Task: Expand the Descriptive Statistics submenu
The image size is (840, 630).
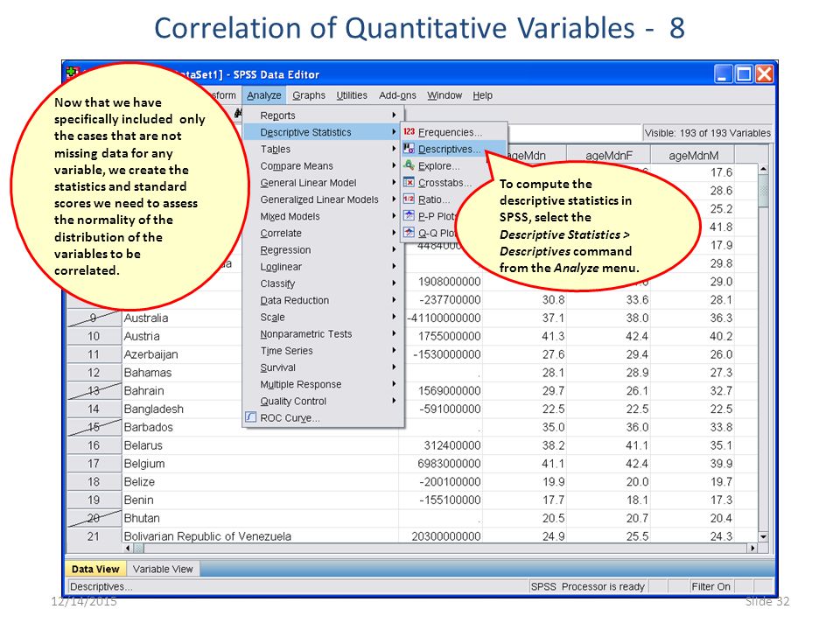Action: pos(323,132)
